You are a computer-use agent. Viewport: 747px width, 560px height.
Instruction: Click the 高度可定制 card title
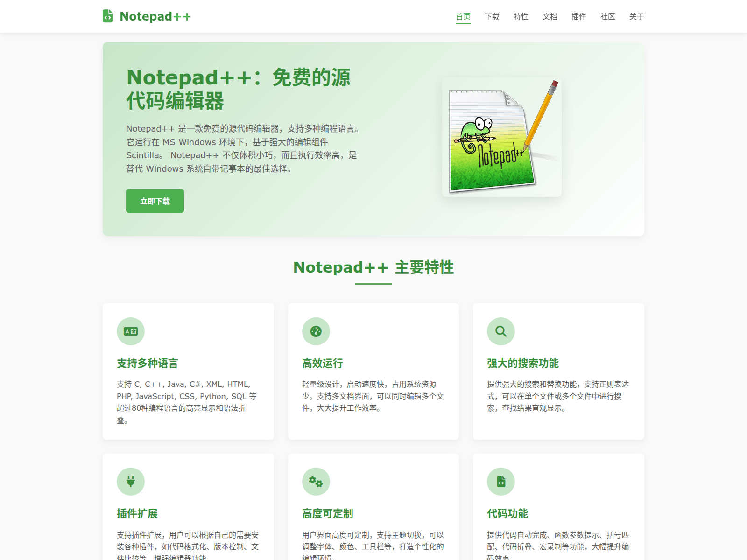(328, 513)
